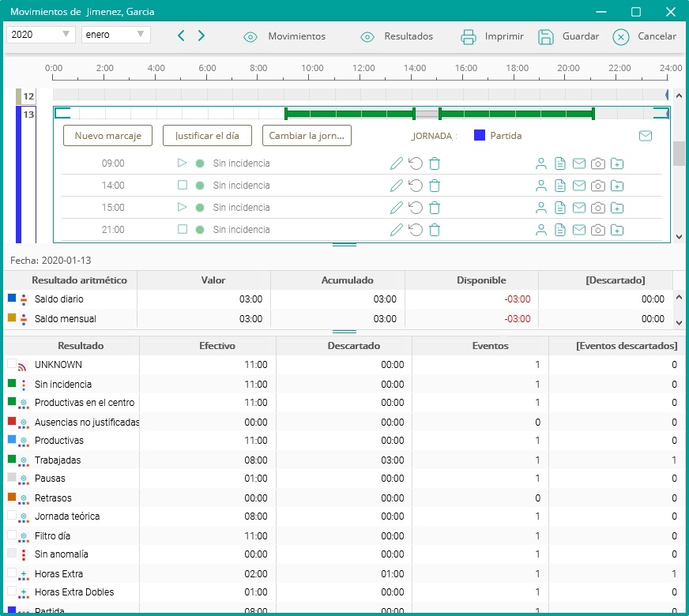Go to the previous month arrow

tap(181, 36)
